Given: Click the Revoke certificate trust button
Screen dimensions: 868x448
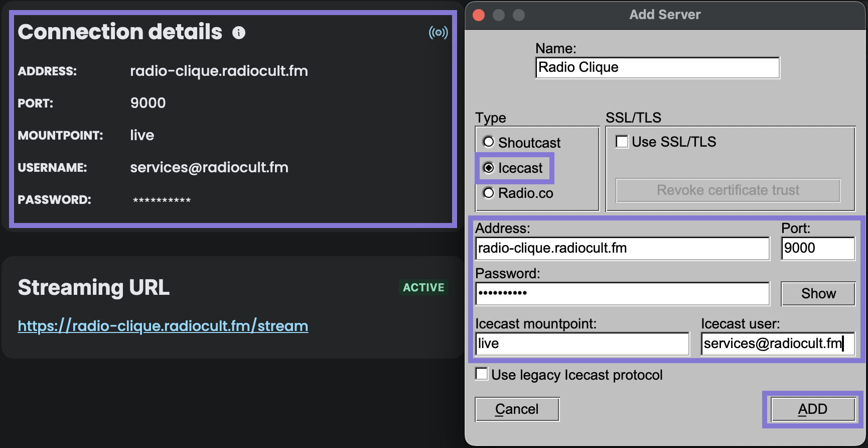Looking at the screenshot, I should [728, 190].
